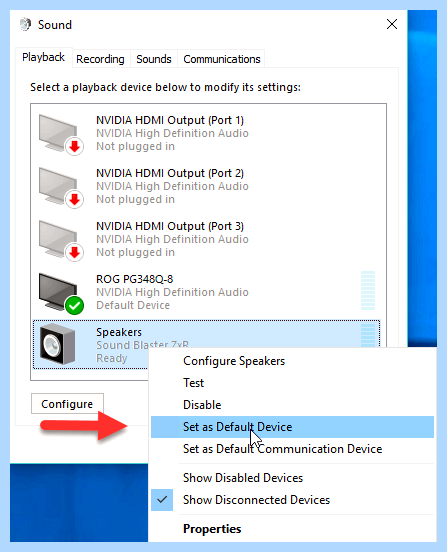Open the Sounds tab
Image resolution: width=447 pixels, height=552 pixels.
click(154, 59)
